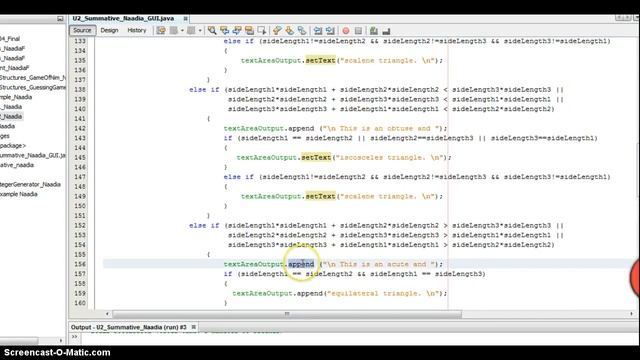Click the Comment code toolbar icon

(x=373, y=31)
